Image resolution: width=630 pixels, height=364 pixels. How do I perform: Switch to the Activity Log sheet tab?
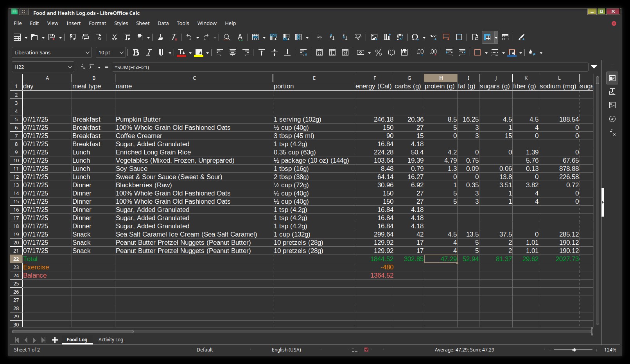tap(111, 340)
